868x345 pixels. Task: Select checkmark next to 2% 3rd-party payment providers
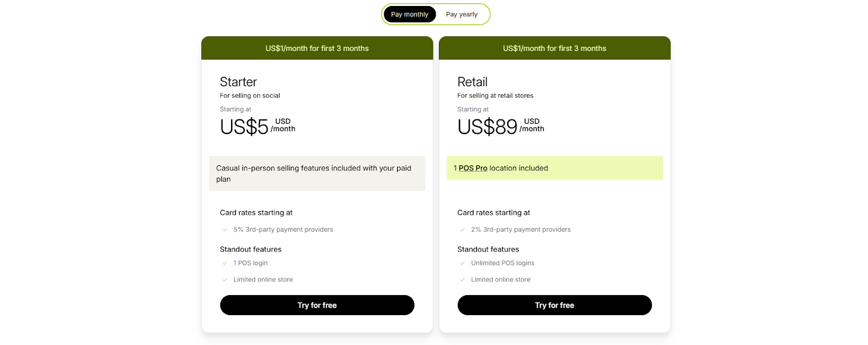click(x=462, y=229)
